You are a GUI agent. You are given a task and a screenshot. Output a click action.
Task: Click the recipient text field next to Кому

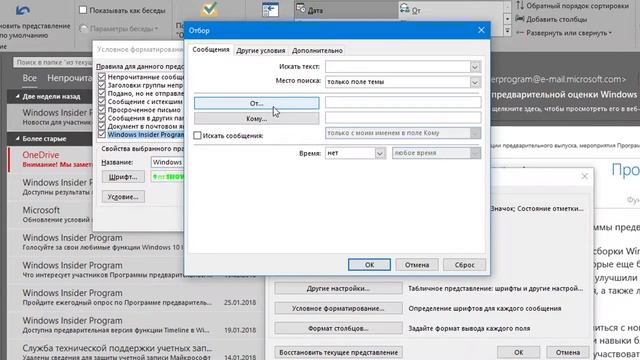tap(403, 118)
